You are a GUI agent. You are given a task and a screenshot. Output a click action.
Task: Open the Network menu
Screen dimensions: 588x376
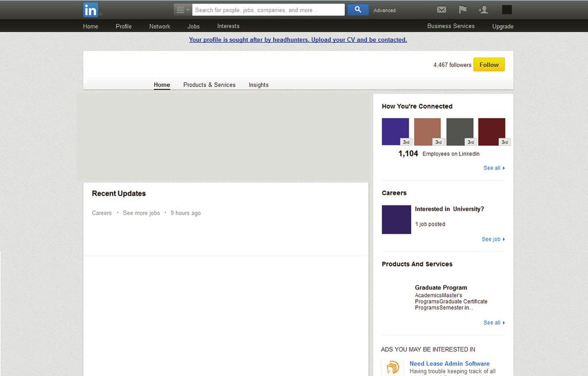[x=160, y=26]
